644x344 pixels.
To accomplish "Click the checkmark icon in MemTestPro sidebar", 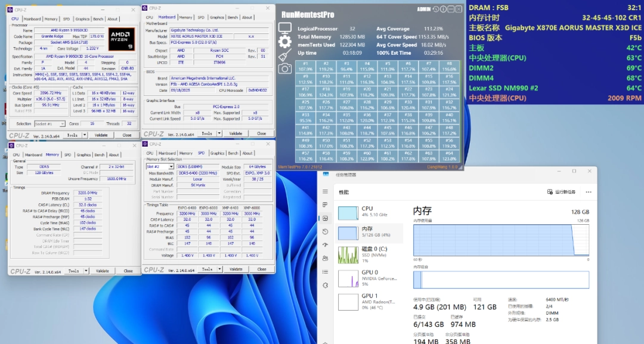I will pos(285,54).
